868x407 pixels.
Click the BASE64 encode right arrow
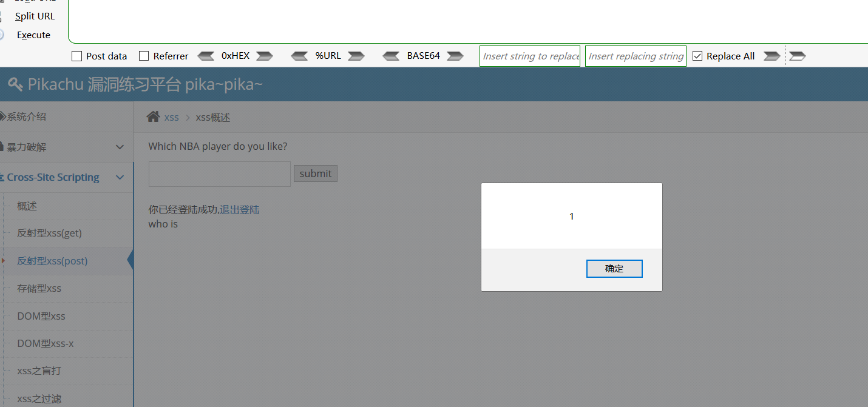click(455, 56)
